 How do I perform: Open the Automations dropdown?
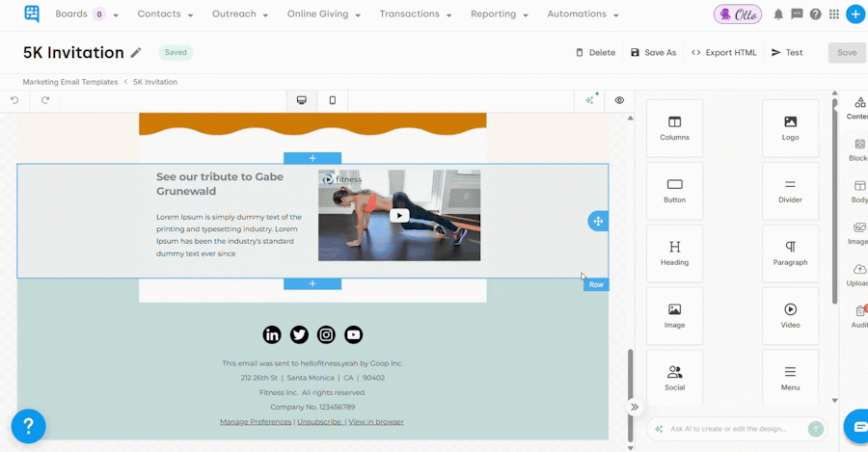click(583, 13)
